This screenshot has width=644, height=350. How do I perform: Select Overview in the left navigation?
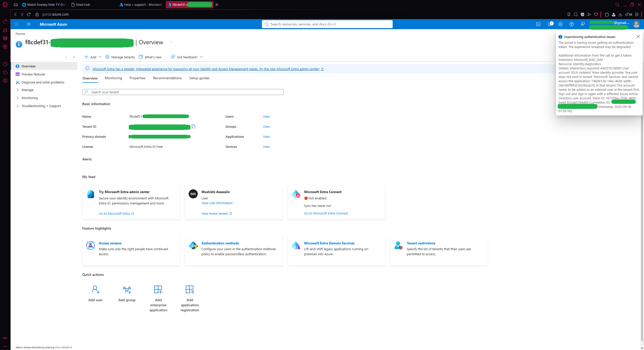click(x=44, y=66)
